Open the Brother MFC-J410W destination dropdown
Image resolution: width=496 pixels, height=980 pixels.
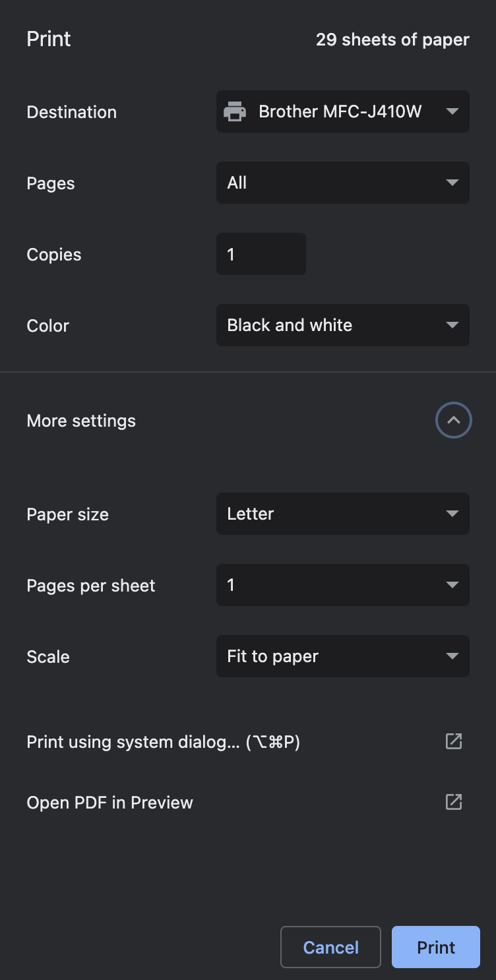coord(340,111)
